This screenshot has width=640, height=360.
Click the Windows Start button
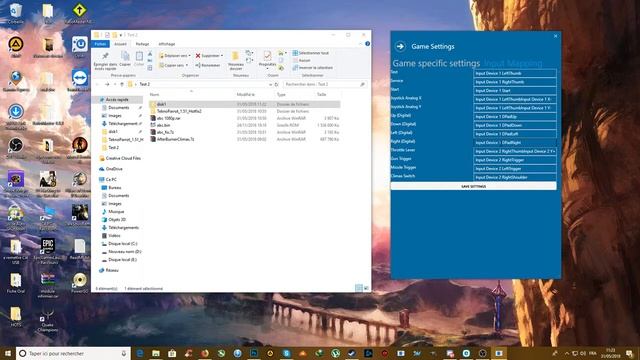pos(7,353)
